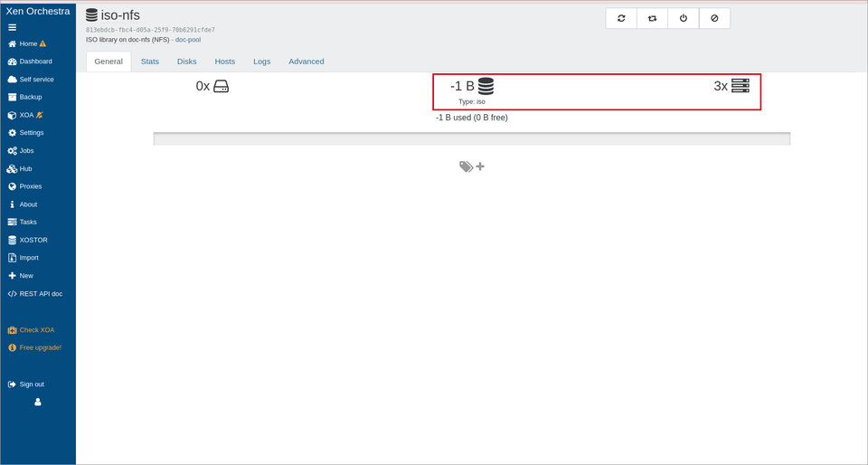Open Tasks in the sidebar
The image size is (868, 465).
[x=22, y=222]
